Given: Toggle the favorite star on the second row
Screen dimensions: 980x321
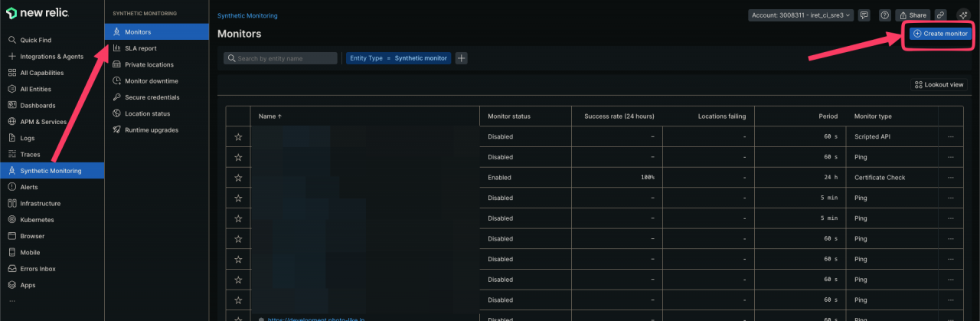Looking at the screenshot, I should coord(238,157).
